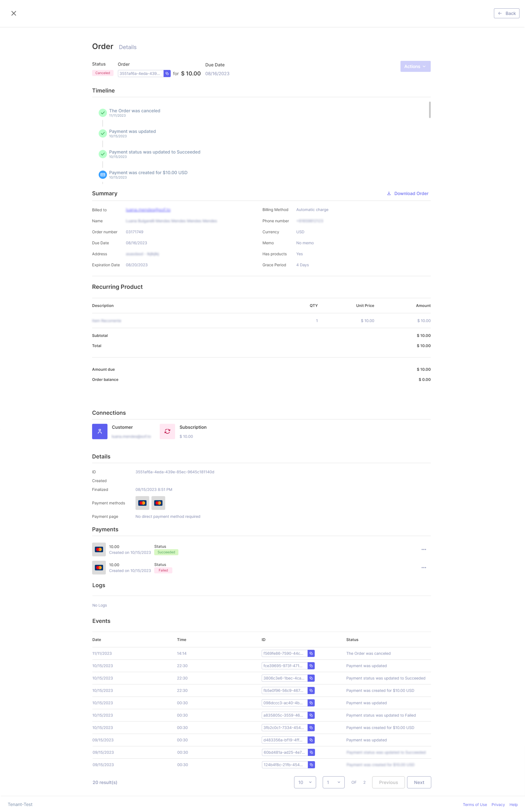Click 'Payment was updated' timeline checkmark icon
Image resolution: width=525 pixels, height=812 pixels.
(x=103, y=133)
